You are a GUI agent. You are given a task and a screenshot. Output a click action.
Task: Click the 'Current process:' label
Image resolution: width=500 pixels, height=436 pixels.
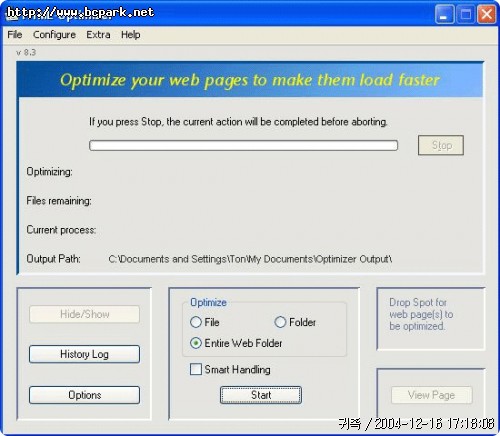point(61,230)
